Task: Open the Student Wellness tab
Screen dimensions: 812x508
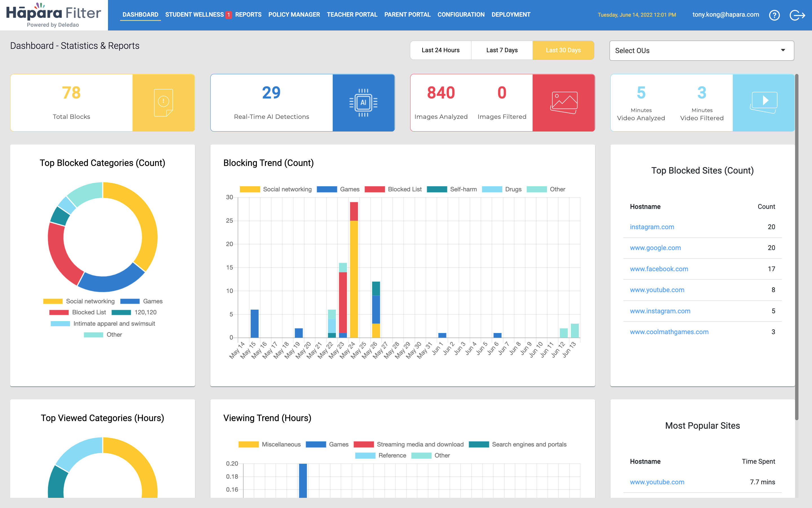Action: coord(194,15)
